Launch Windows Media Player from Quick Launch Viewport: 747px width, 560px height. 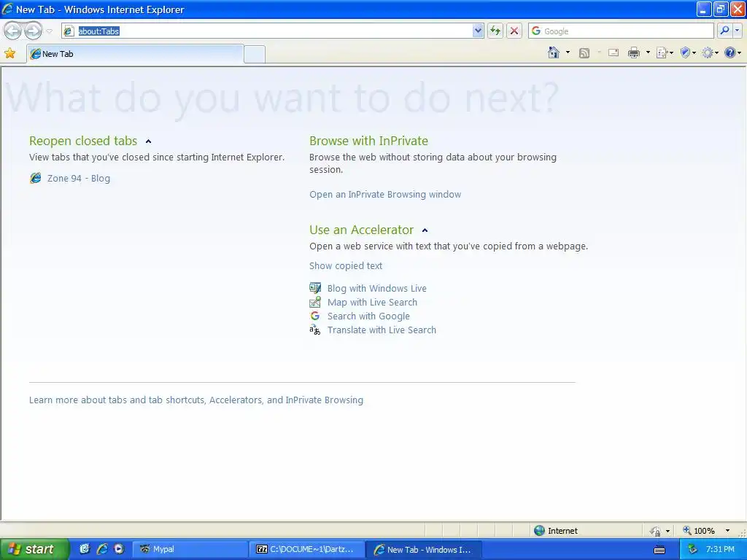point(119,549)
